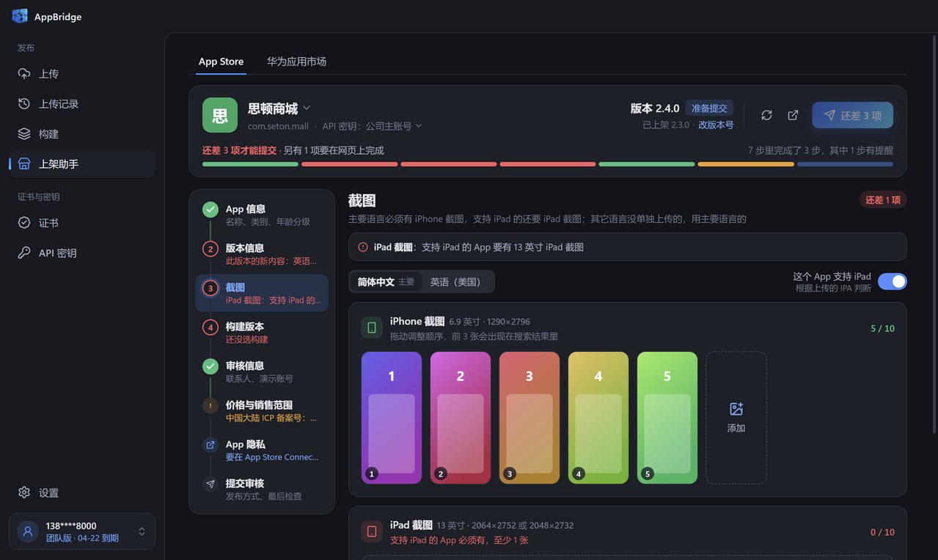Click 改版本号 link
This screenshot has height=560, width=938.
coord(716,125)
